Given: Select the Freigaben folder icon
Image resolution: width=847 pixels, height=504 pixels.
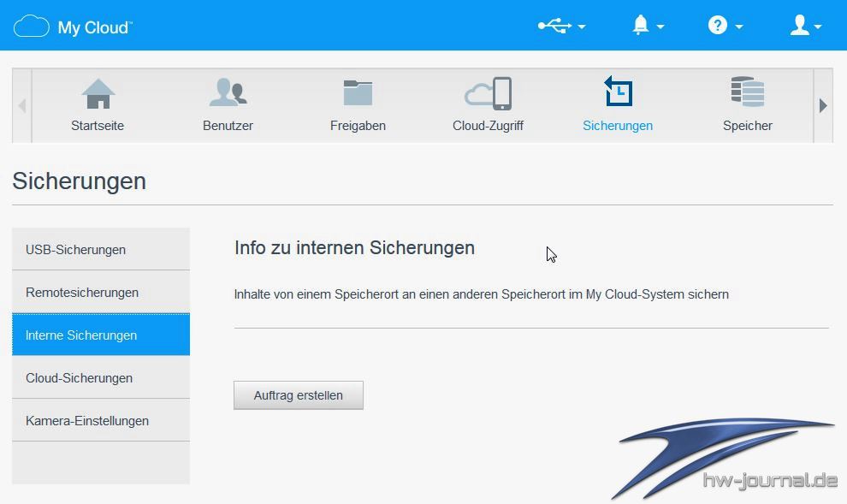Looking at the screenshot, I should 358,93.
